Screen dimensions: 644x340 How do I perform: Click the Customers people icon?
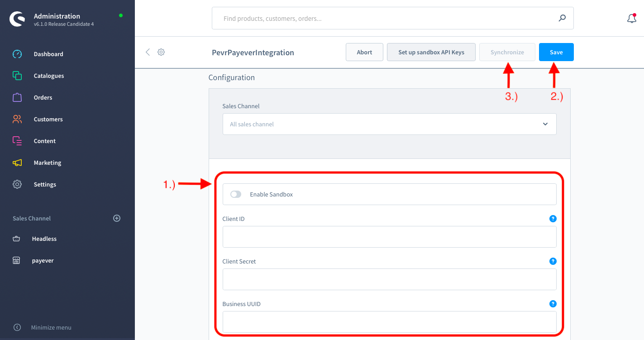tap(17, 119)
